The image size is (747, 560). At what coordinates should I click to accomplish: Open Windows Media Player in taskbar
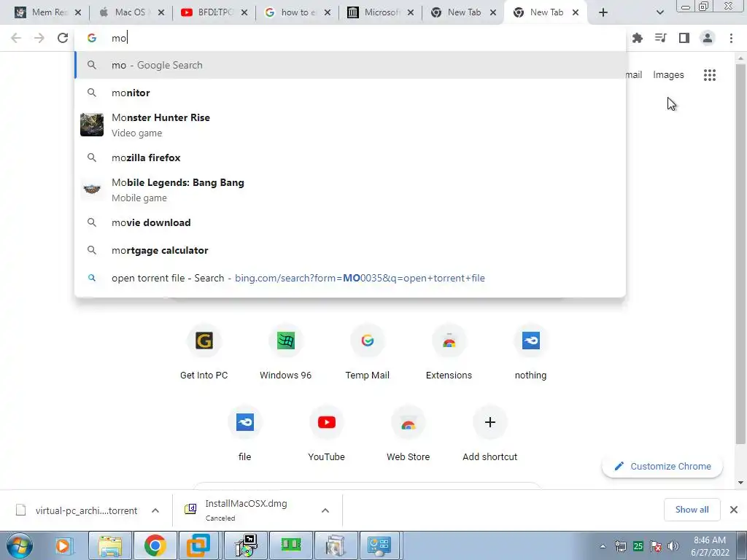(63, 545)
